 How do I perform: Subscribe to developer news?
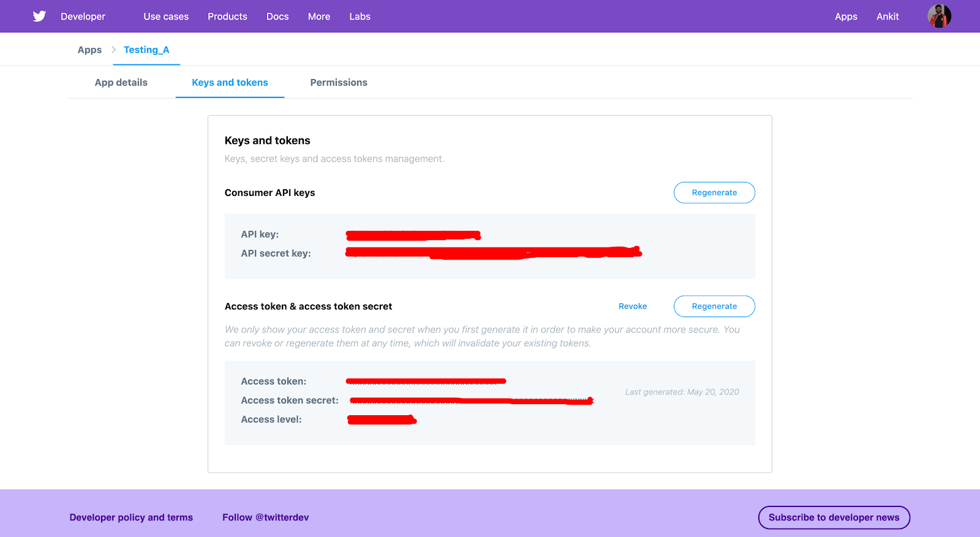(x=834, y=517)
